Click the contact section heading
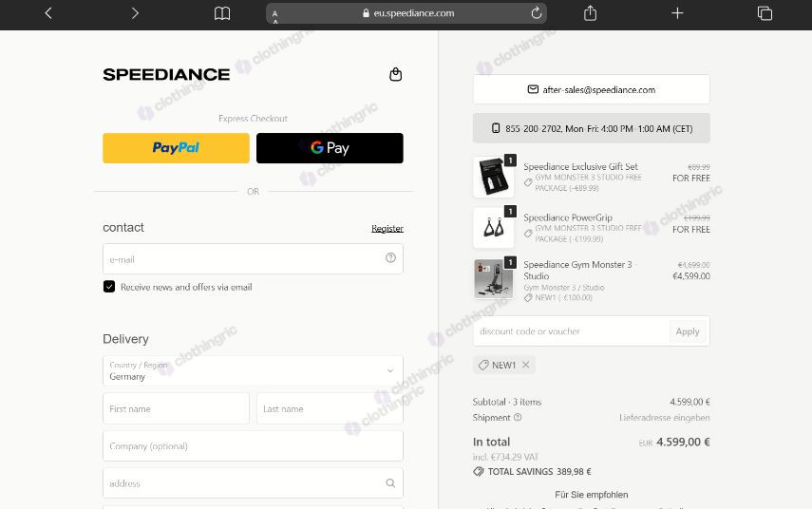This screenshot has width=812, height=509. [x=123, y=228]
